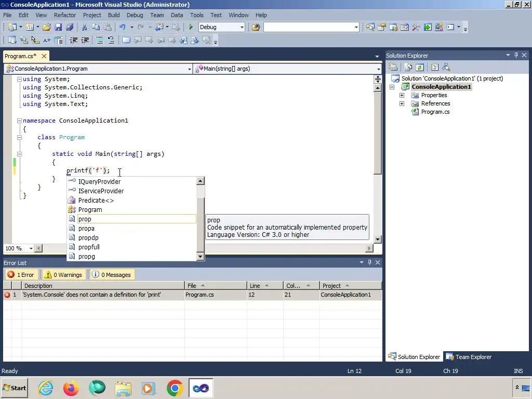The width and height of the screenshot is (532, 399).
Task: Click the Cut scissors icon
Action: coord(84,27)
